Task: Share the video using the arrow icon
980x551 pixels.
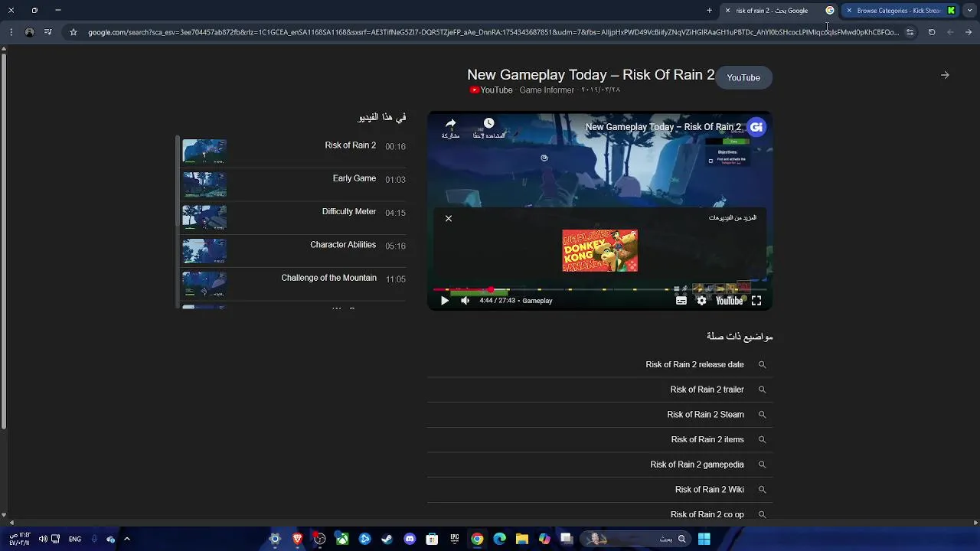Action: pos(451,128)
